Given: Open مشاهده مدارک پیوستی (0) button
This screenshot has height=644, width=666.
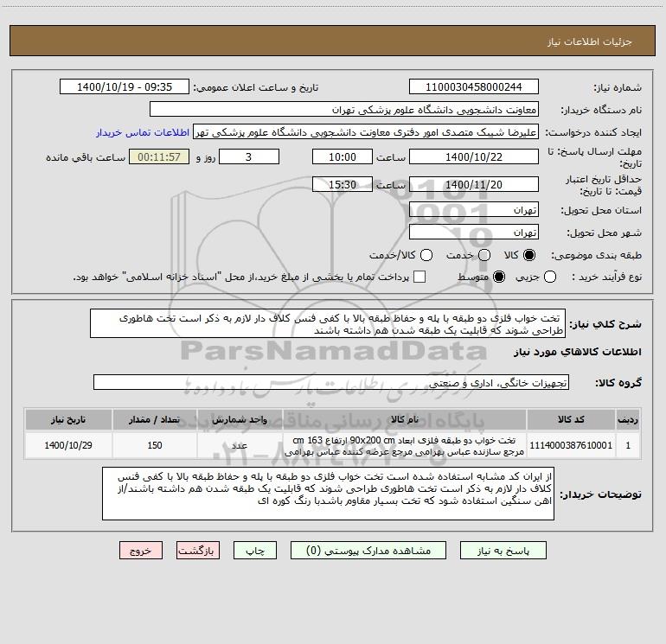Looking at the screenshot, I should 368,551.
